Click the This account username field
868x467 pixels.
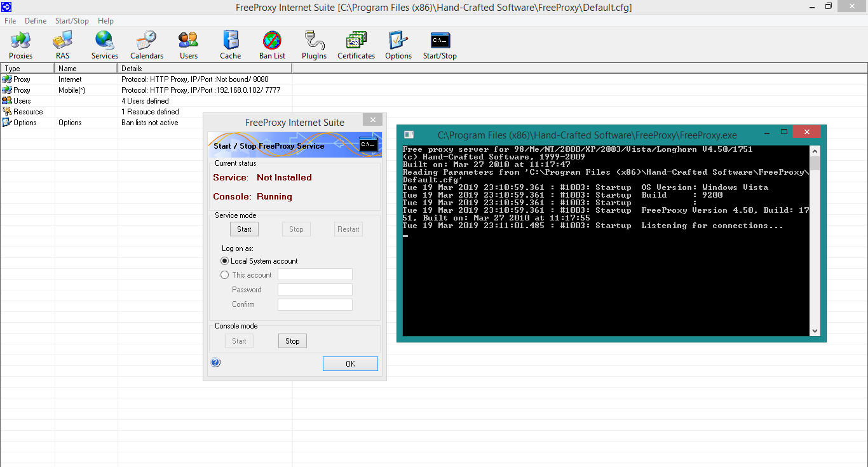click(315, 274)
